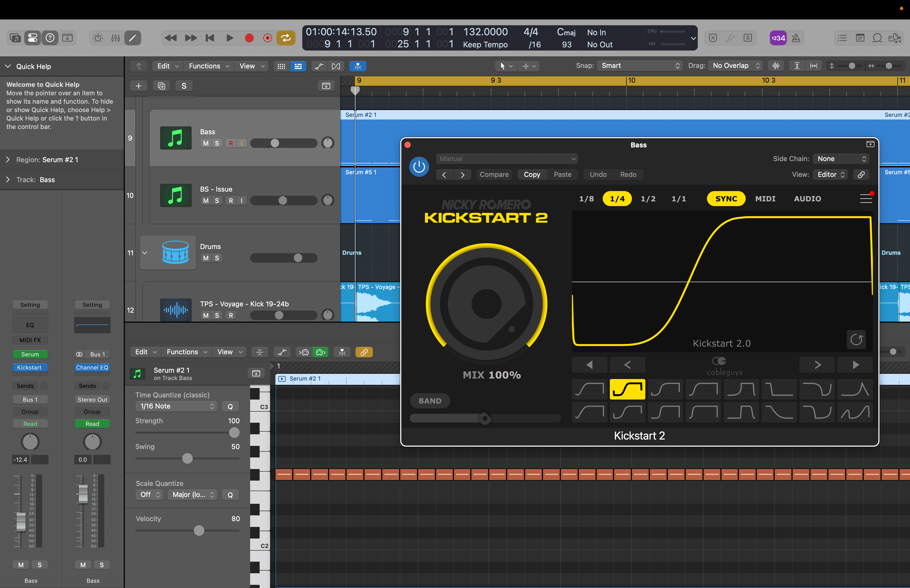Click the Record button in transport
Image resolution: width=910 pixels, height=588 pixels.
coord(249,38)
